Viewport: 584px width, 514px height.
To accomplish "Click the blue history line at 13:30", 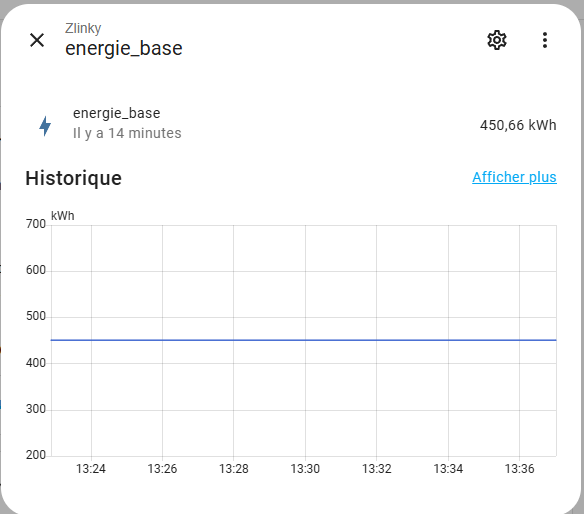I will 305,340.
